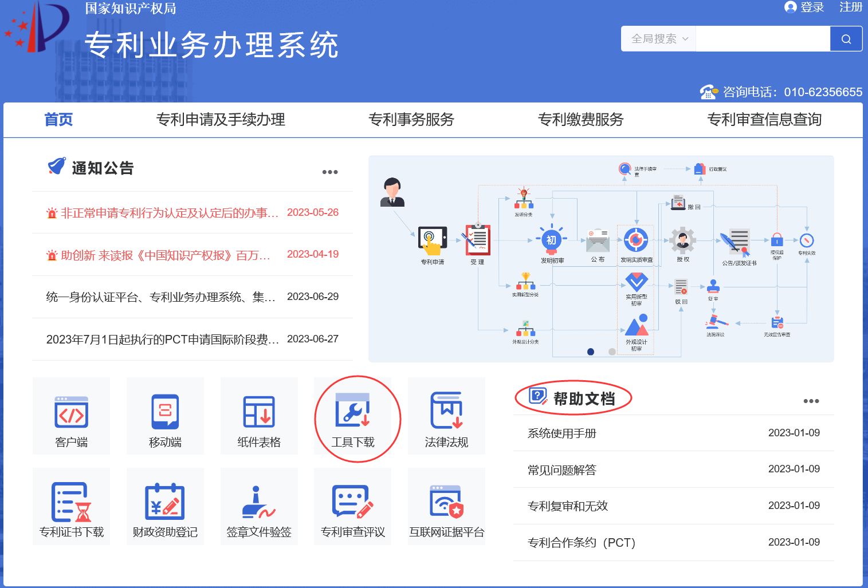Click the 发明实质审查 icon in flowchart
Image resolution: width=868 pixels, height=588 pixels.
click(x=636, y=240)
